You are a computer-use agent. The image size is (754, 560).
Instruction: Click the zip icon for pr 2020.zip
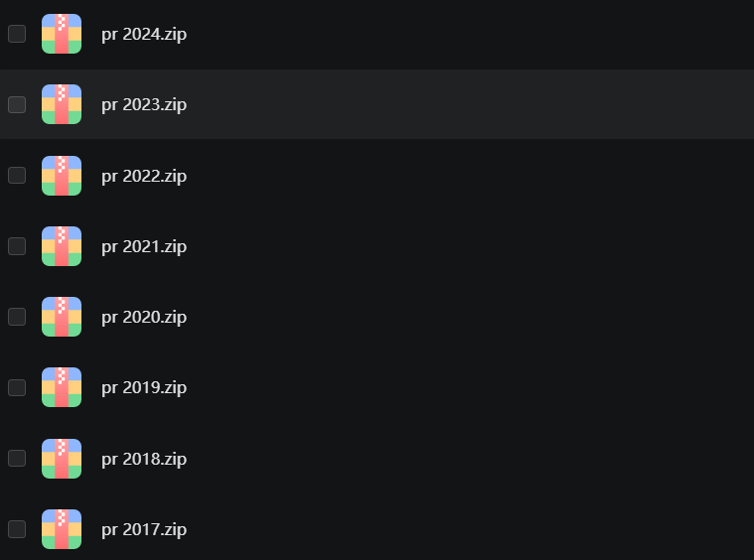click(62, 317)
